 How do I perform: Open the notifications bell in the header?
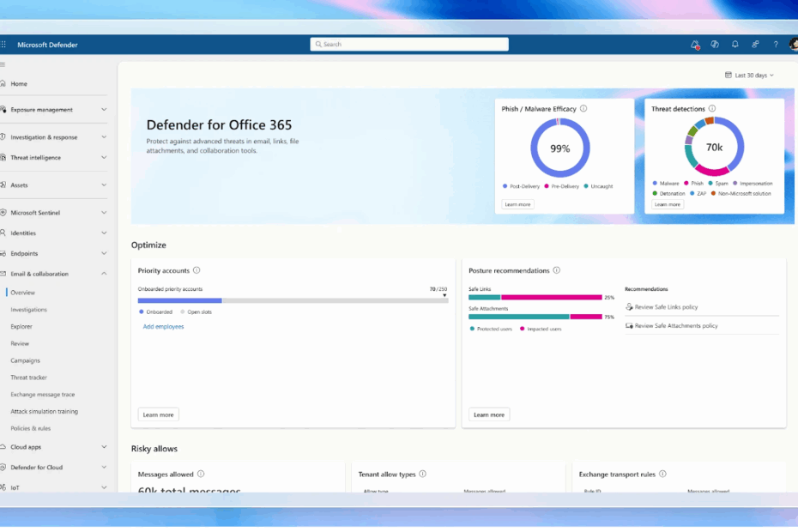pos(735,45)
